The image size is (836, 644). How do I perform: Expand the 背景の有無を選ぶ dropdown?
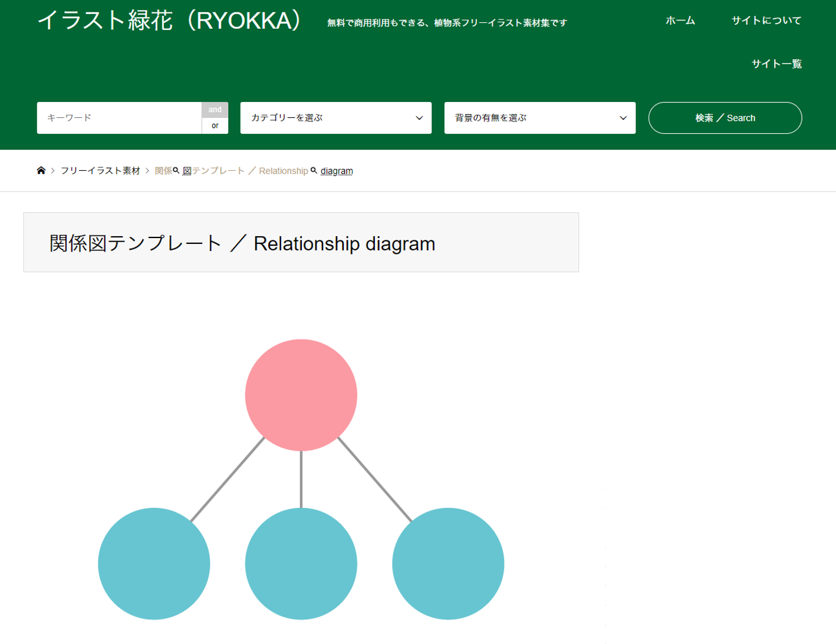(x=540, y=118)
